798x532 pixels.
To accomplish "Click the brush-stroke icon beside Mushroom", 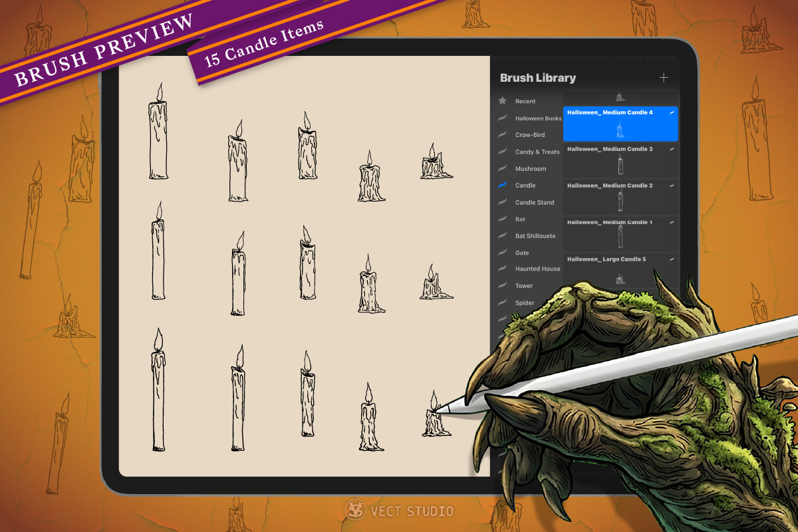I will pos(503,169).
